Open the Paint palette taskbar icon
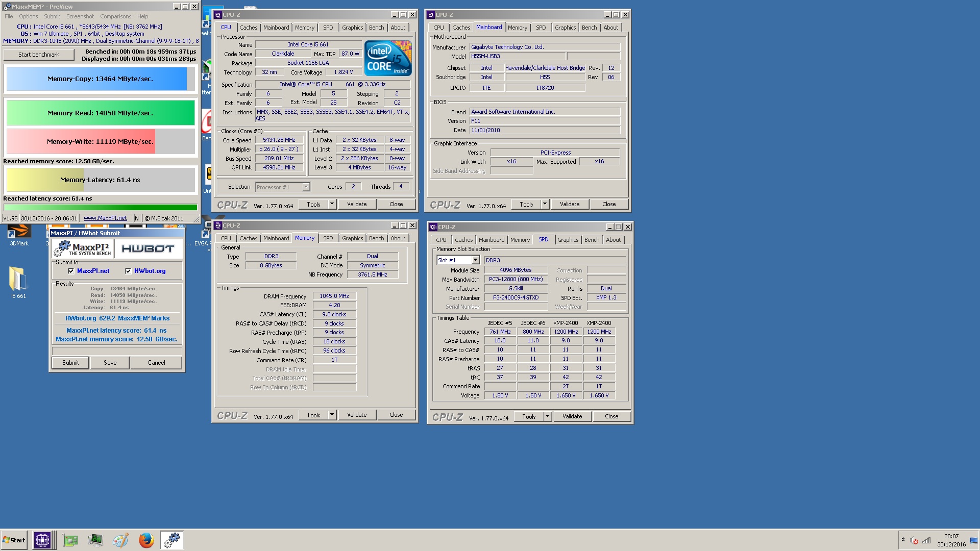980x551 pixels. 120,540
